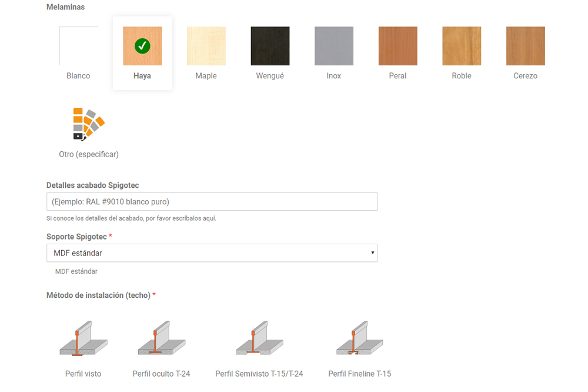The image size is (588, 392).
Task: Select the Perfil Fineline T-15 icon
Action: pos(359,340)
